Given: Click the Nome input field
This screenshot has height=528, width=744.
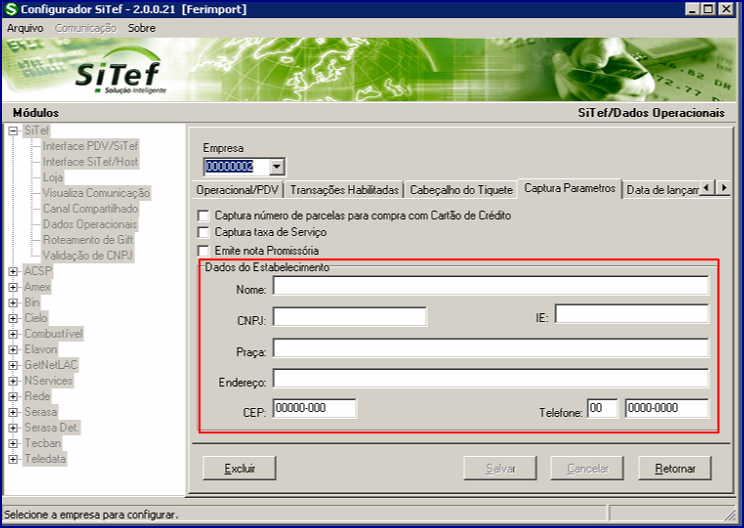Looking at the screenshot, I should [491, 286].
